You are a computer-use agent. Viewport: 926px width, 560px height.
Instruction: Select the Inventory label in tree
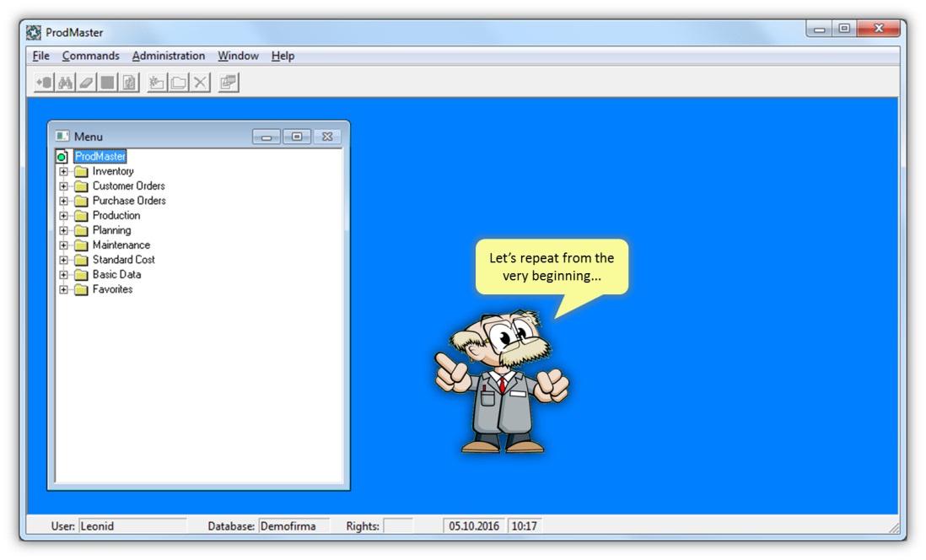(x=113, y=171)
